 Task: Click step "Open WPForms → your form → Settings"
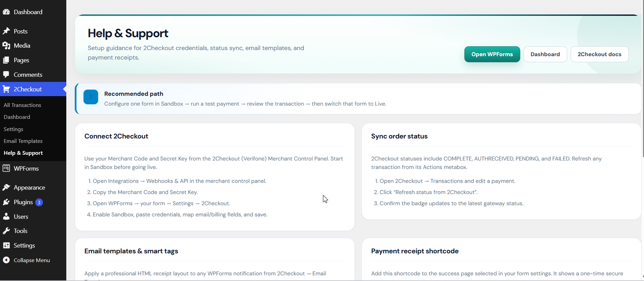(161, 203)
